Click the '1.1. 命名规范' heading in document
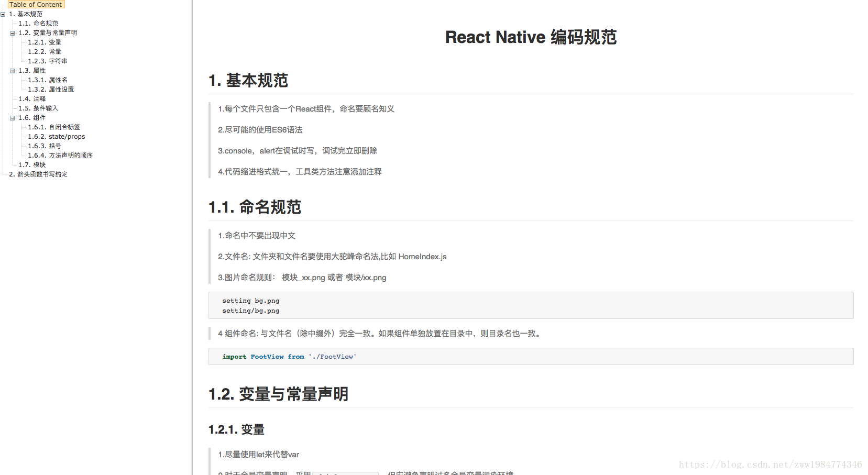The width and height of the screenshot is (868, 475). coord(255,207)
